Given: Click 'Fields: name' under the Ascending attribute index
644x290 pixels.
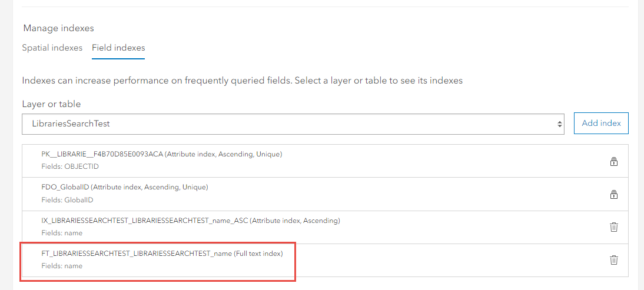Looking at the screenshot, I should [62, 233].
